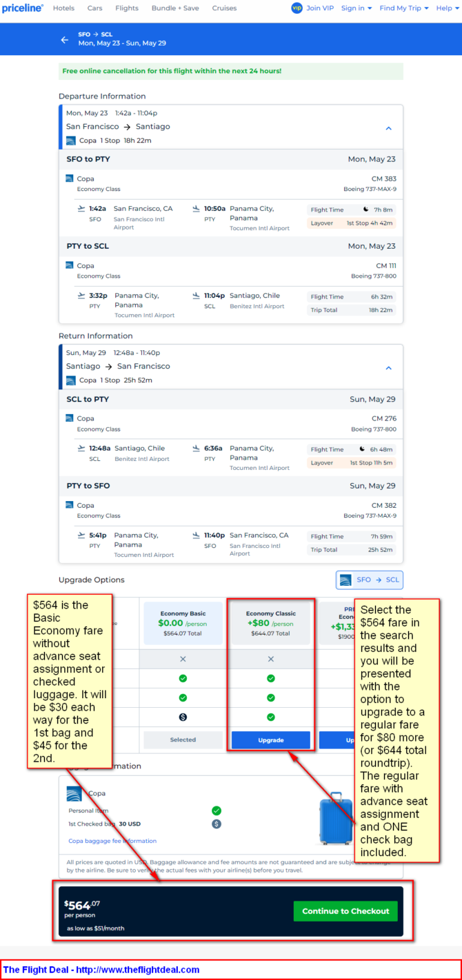Open Copa baggage fee information link
The height and width of the screenshot is (980, 462).
pyautogui.click(x=112, y=841)
